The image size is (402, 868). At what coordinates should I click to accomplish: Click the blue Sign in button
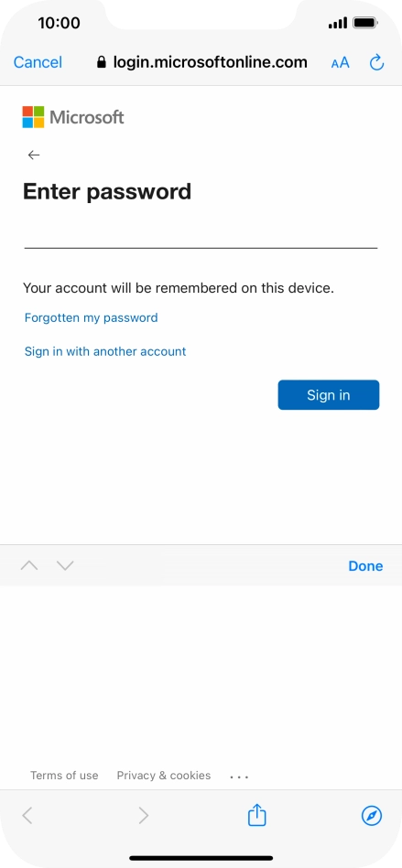[328, 395]
